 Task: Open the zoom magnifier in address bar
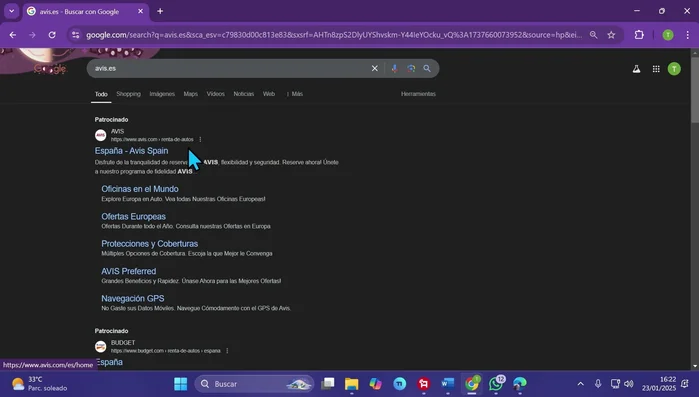click(x=593, y=35)
